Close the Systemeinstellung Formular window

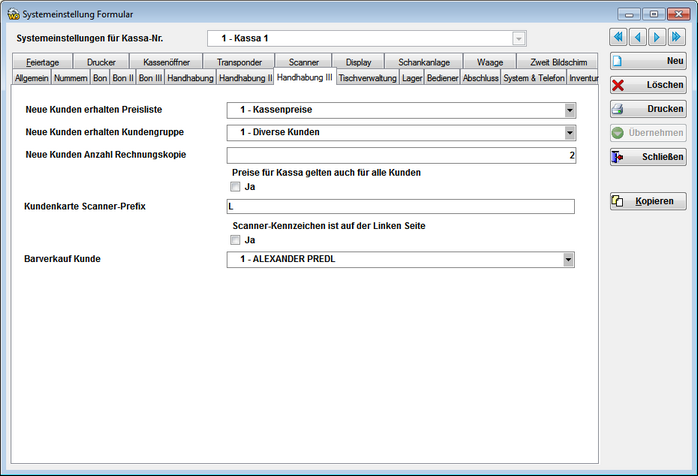tap(678, 14)
